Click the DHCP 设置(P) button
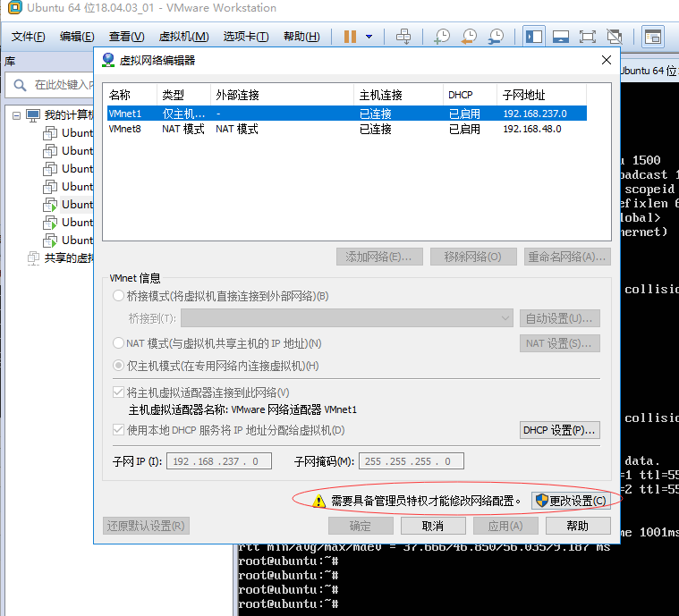Screen dimensions: 679x616 pyautogui.click(x=559, y=430)
